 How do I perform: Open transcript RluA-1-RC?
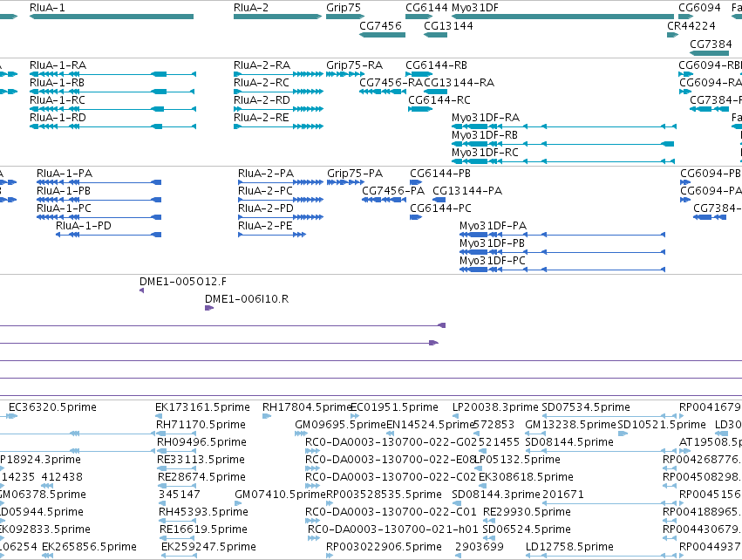pos(112,109)
